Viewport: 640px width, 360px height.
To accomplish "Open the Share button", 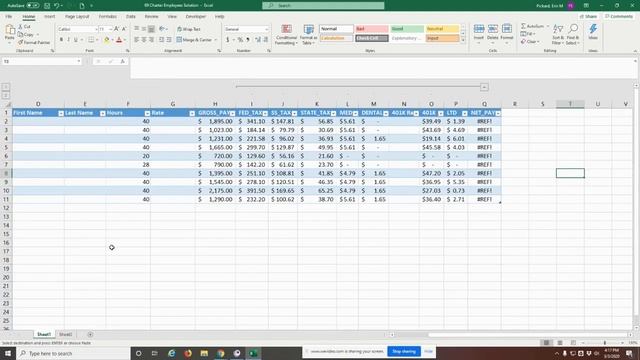I will tap(589, 16).
